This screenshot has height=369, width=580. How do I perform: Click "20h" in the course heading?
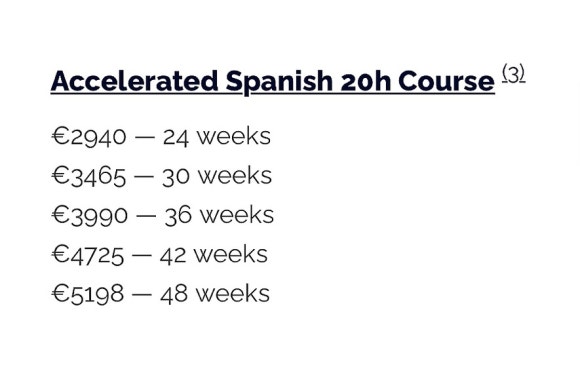coord(365,81)
